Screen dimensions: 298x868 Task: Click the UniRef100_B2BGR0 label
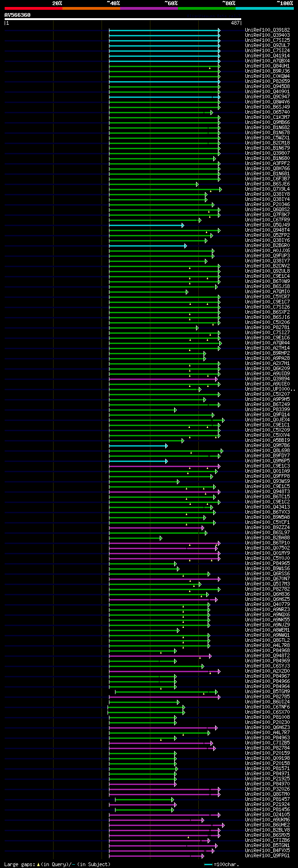tap(267, 245)
